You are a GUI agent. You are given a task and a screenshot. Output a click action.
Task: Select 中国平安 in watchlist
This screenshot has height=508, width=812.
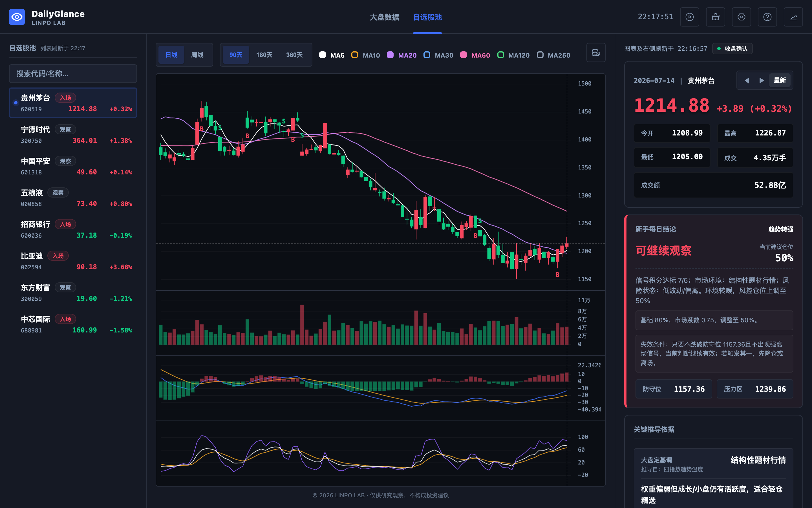73,166
